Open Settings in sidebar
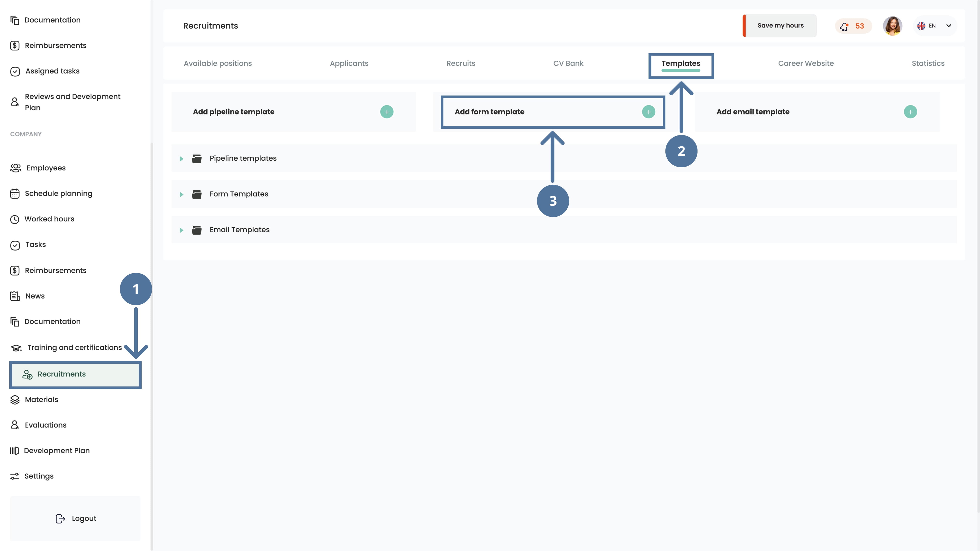Viewport: 980px width, 551px height. 39,476
